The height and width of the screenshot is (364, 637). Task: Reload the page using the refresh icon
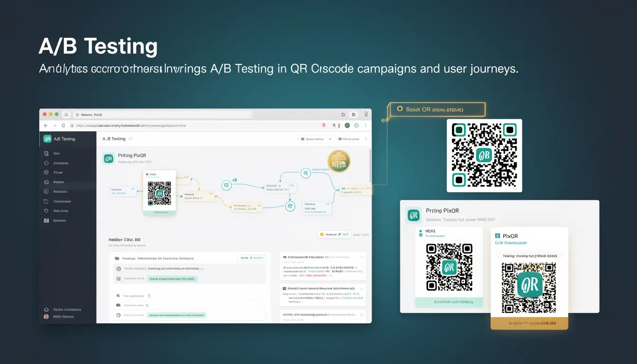coord(64,126)
